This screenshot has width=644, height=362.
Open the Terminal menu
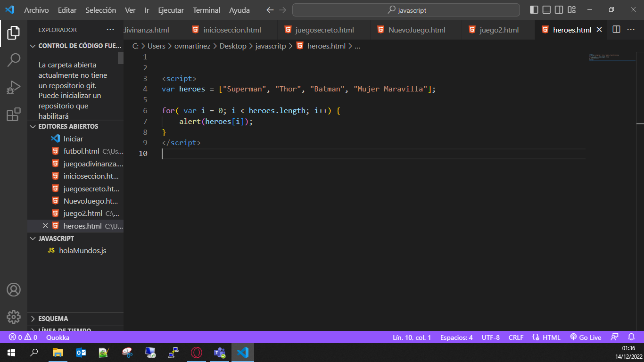click(206, 10)
